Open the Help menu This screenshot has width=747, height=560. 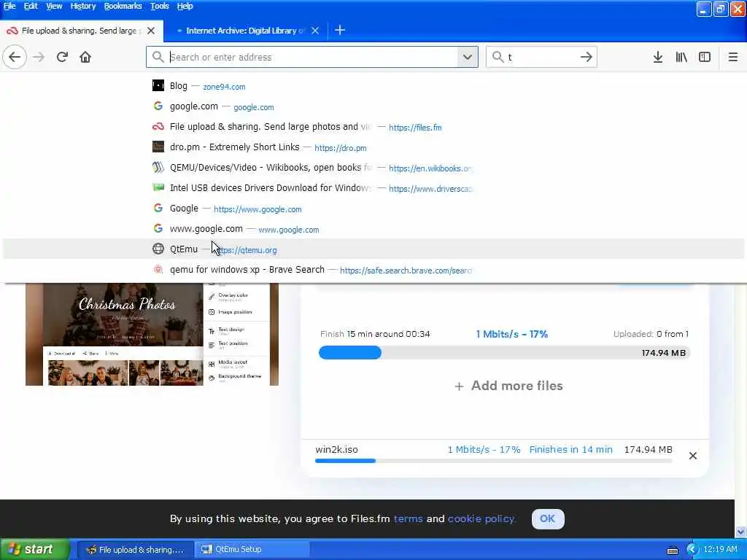tap(185, 6)
